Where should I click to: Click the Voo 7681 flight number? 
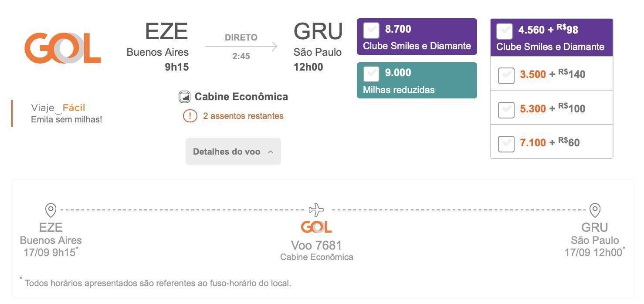[x=316, y=245]
